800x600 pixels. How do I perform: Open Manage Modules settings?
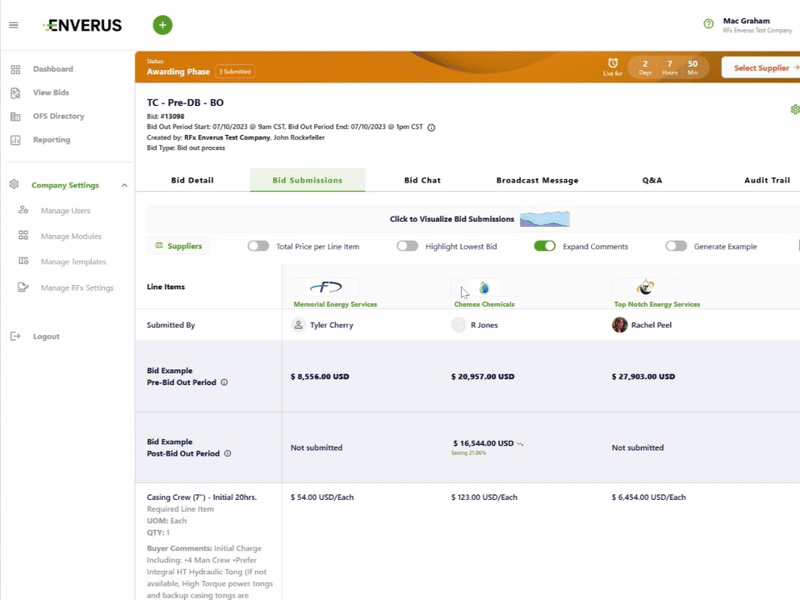[71, 236]
